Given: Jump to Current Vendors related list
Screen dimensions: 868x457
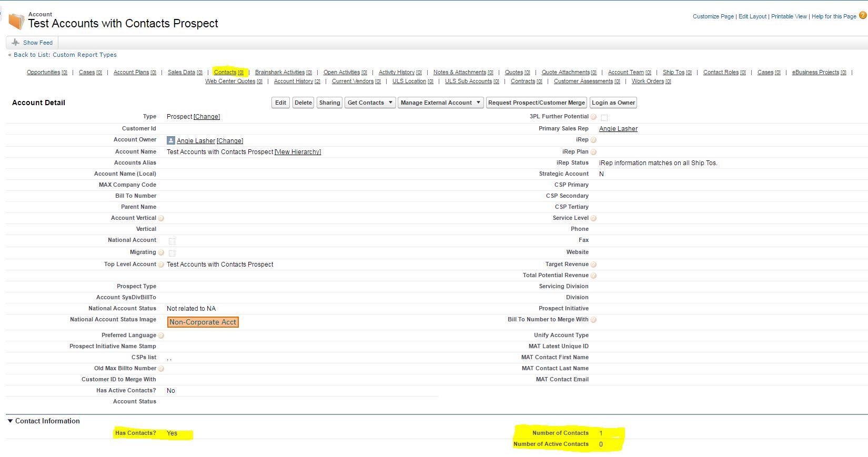Looking at the screenshot, I should [356, 82].
